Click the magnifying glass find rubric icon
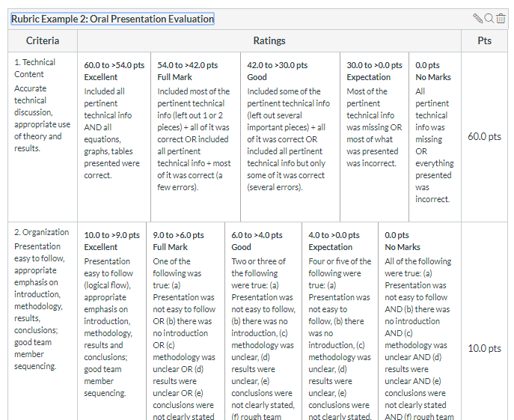The image size is (514, 420). tap(489, 19)
